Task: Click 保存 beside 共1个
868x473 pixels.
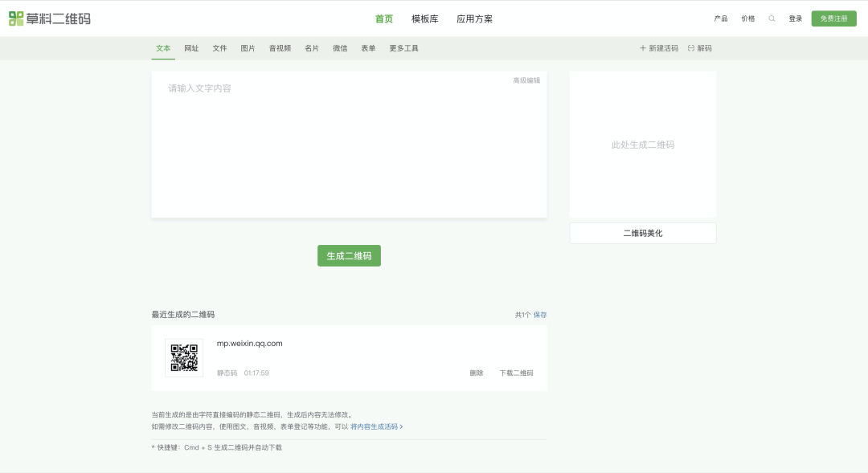Action: point(540,315)
